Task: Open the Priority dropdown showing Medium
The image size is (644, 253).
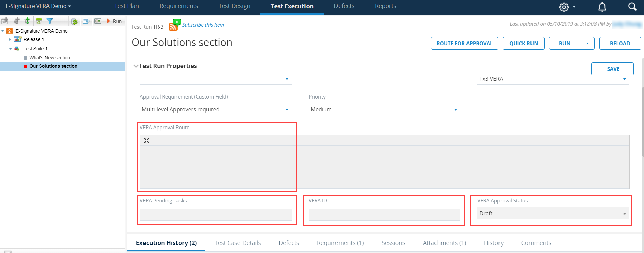Action: click(x=455, y=110)
